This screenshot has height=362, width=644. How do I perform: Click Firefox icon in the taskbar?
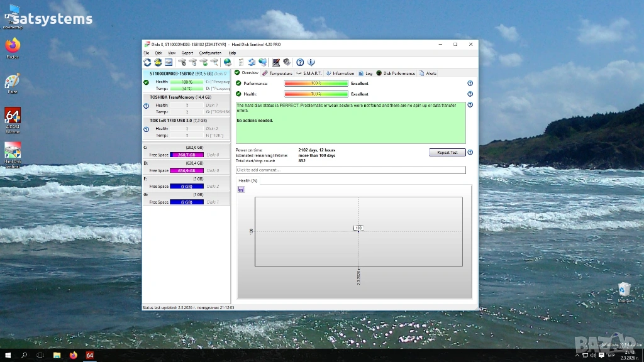click(73, 355)
